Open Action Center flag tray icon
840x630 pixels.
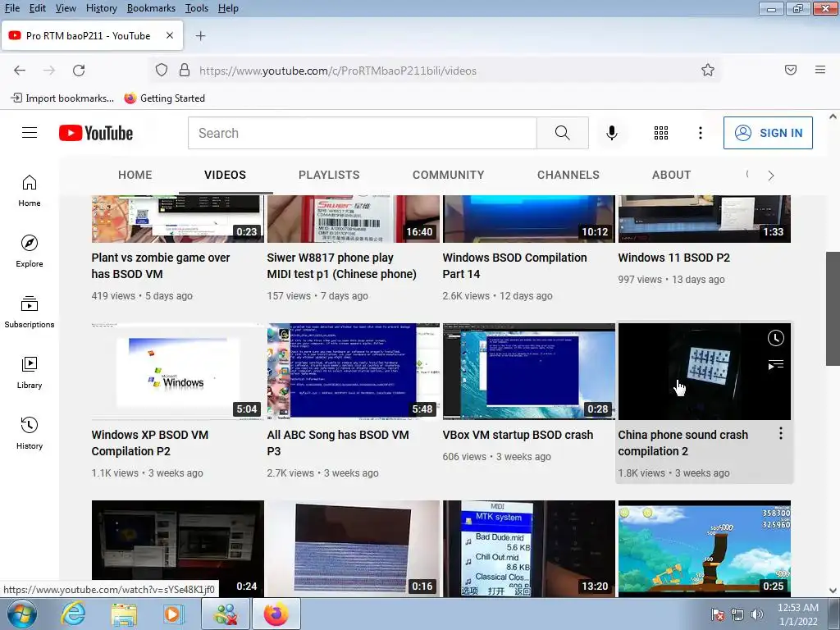tap(717, 614)
